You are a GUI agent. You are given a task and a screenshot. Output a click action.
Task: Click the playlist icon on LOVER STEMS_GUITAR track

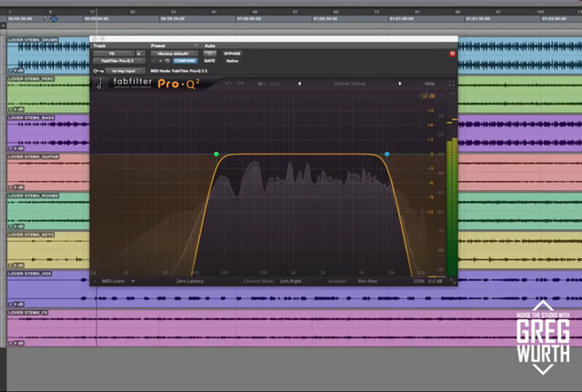10,187
